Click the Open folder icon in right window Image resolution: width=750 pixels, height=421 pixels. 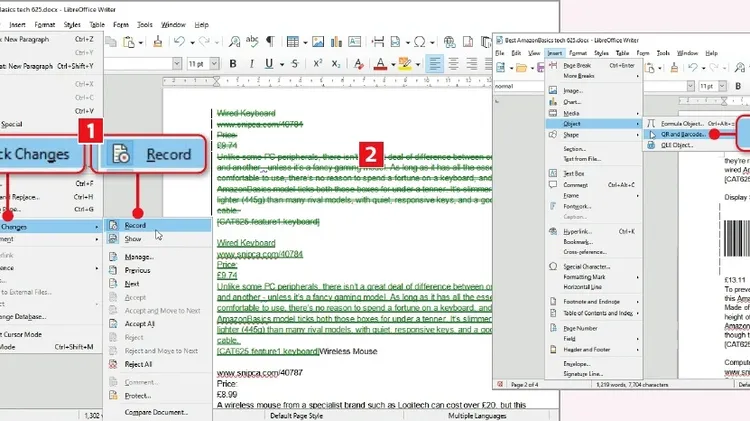pyautogui.click(x=521, y=68)
